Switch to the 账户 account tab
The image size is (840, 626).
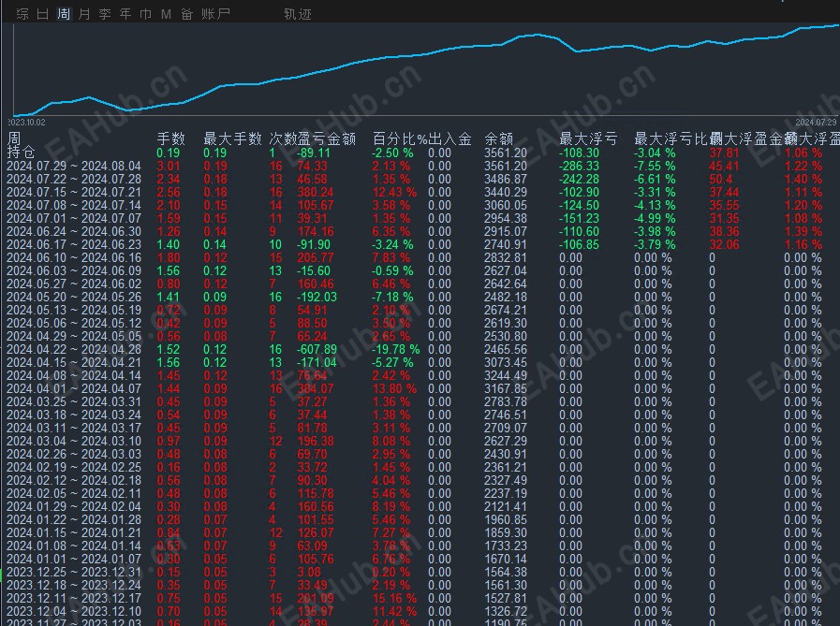(216, 14)
